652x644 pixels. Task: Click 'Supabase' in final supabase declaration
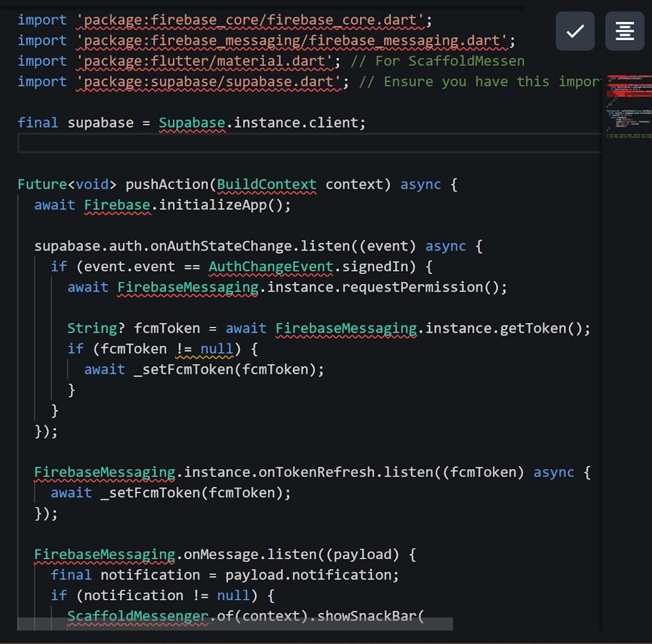click(x=192, y=123)
